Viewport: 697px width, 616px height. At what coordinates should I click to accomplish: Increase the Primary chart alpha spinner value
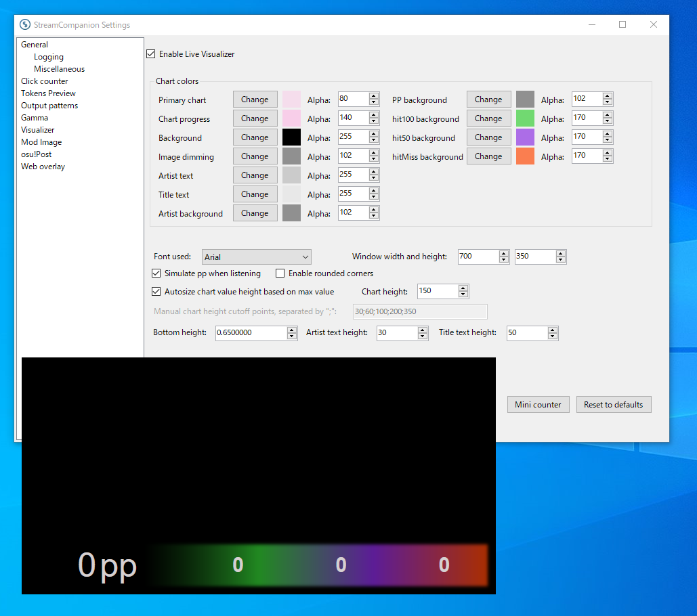point(374,96)
